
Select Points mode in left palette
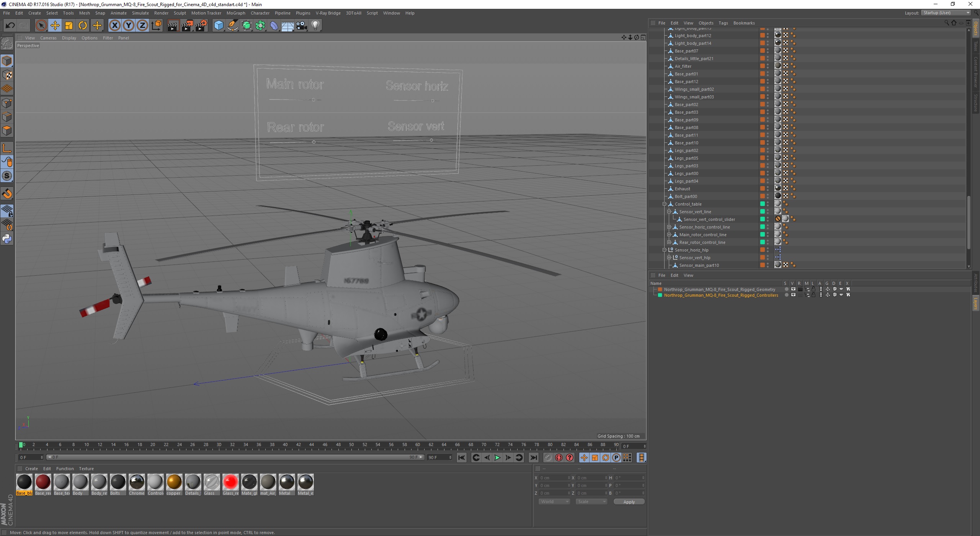7,103
